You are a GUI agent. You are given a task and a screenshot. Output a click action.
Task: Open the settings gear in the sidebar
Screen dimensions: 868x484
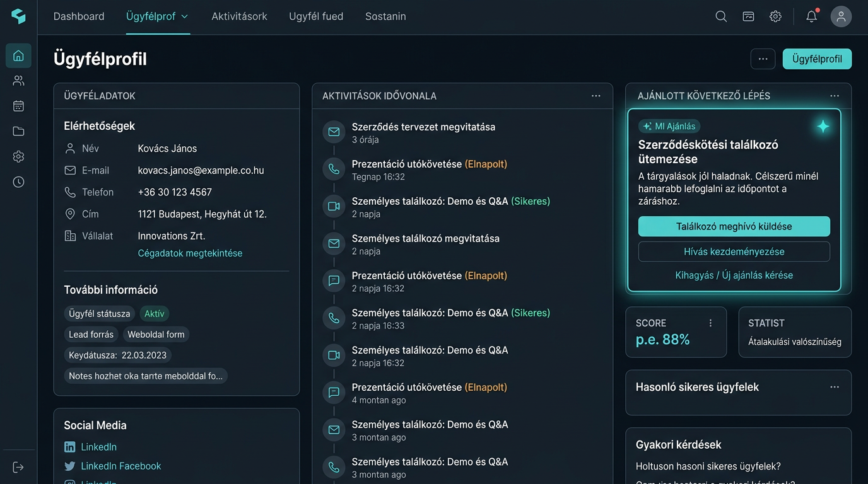coord(18,156)
